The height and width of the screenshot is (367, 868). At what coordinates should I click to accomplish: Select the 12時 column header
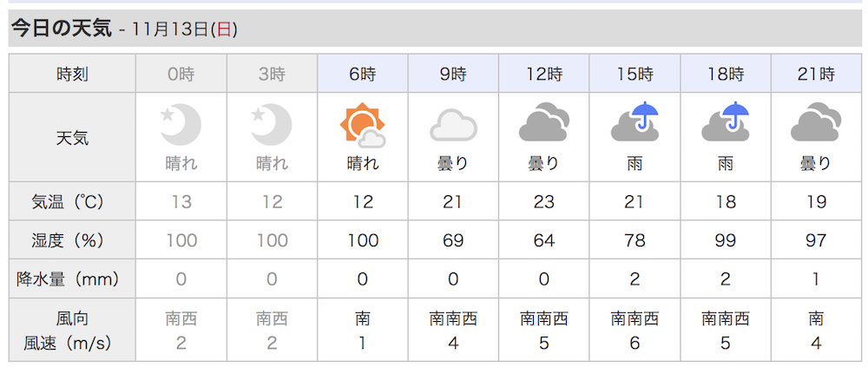point(543,74)
